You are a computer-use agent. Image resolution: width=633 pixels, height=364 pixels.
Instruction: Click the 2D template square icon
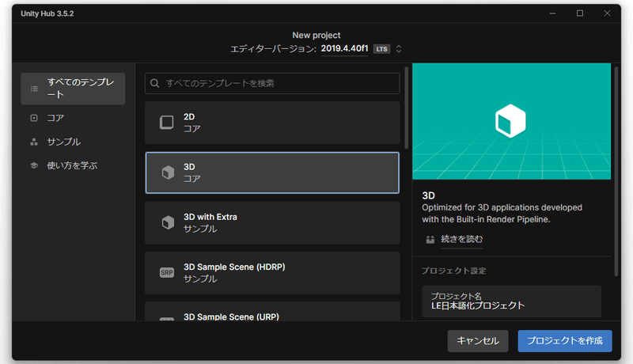[x=167, y=123]
